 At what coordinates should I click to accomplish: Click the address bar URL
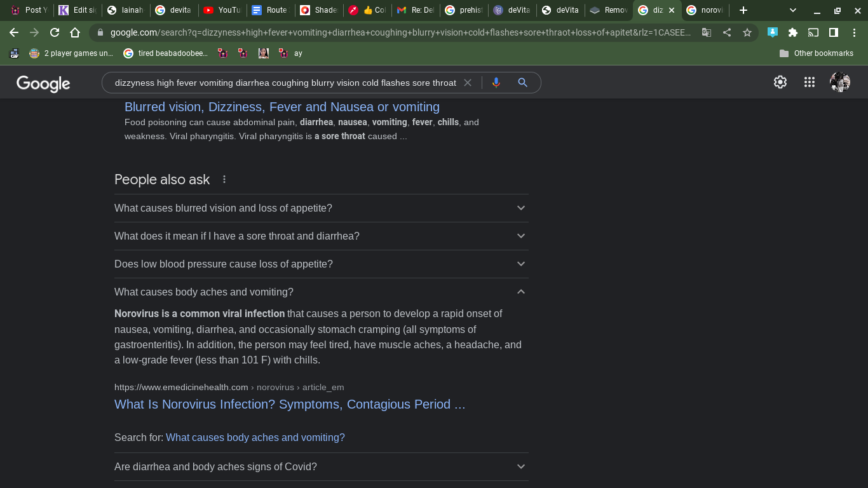point(400,32)
